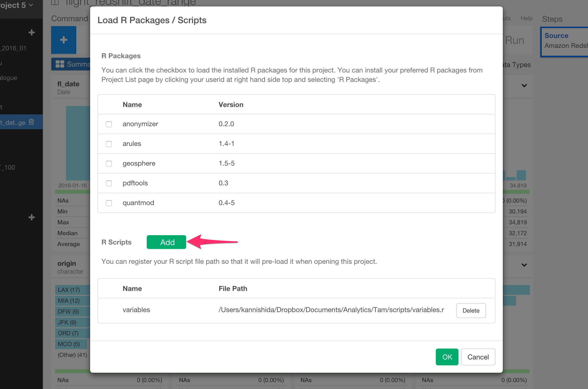
Task: Expand the chevron beside the fl_date row
Action: (524, 86)
